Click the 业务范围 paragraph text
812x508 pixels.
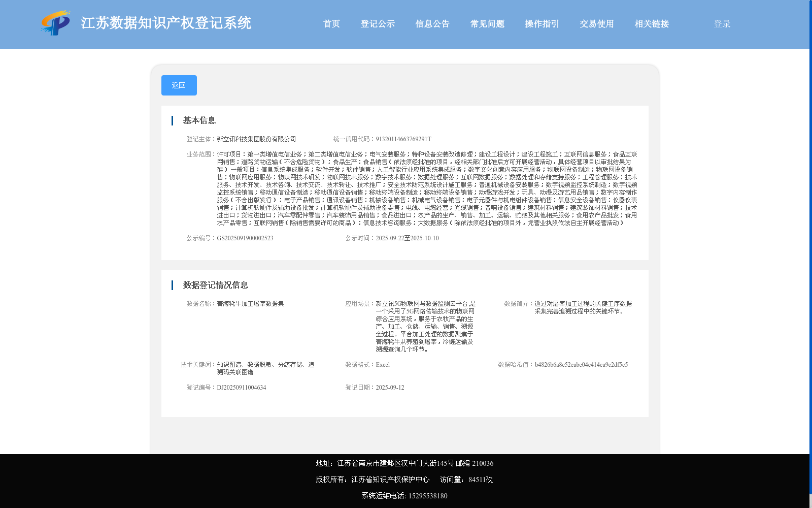pyautogui.click(x=427, y=188)
